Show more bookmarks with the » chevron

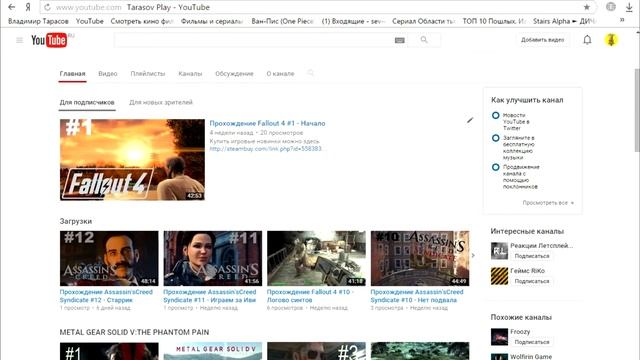click(622, 20)
